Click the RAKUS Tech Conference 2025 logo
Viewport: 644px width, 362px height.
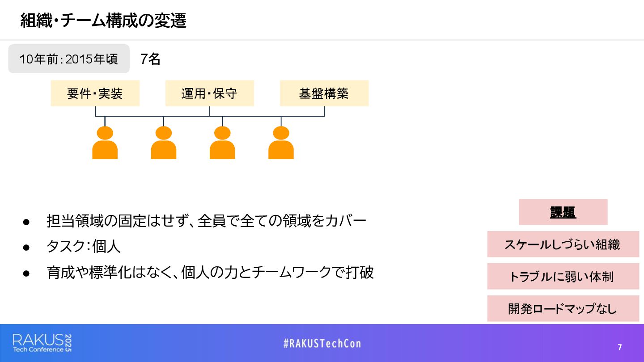42,343
